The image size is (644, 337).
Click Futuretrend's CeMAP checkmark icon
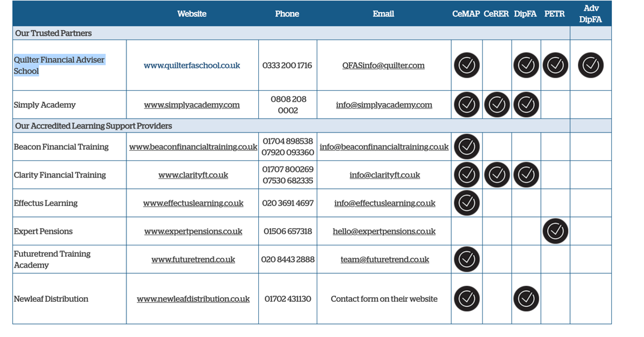[x=466, y=259]
